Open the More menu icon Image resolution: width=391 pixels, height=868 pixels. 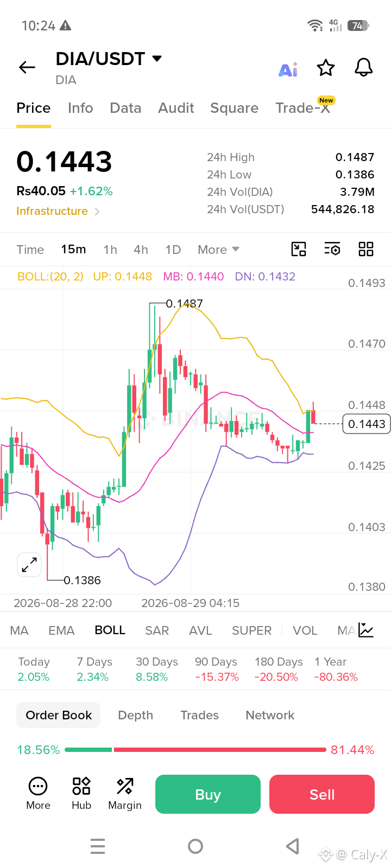tap(38, 794)
